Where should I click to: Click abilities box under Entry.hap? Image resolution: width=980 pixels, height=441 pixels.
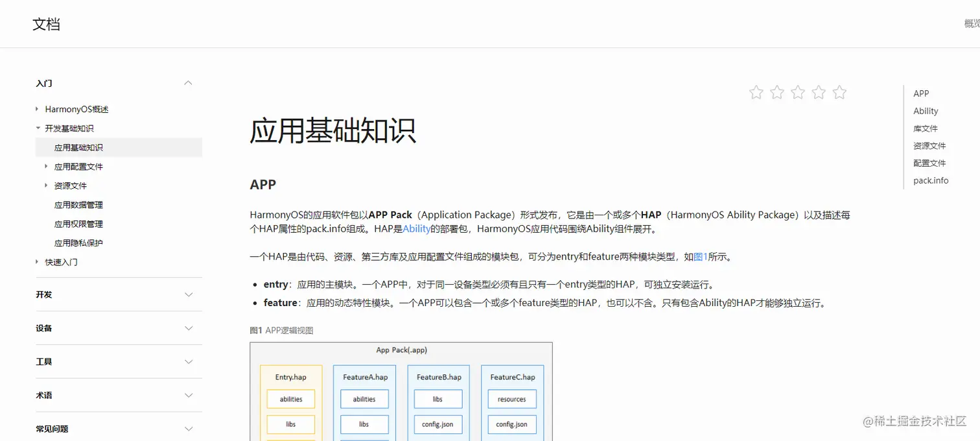[x=291, y=399]
